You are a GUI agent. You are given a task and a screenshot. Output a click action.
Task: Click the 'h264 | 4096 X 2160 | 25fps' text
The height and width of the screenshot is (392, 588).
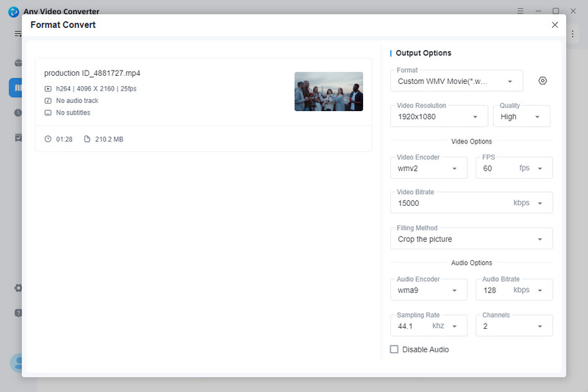[96, 89]
